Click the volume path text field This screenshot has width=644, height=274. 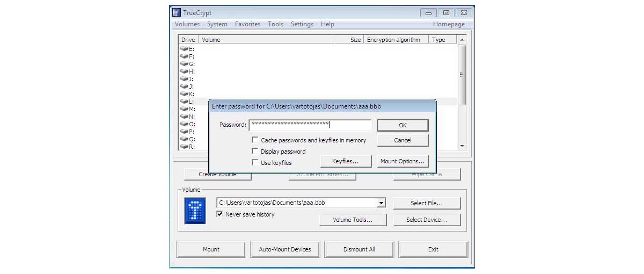pyautogui.click(x=297, y=203)
